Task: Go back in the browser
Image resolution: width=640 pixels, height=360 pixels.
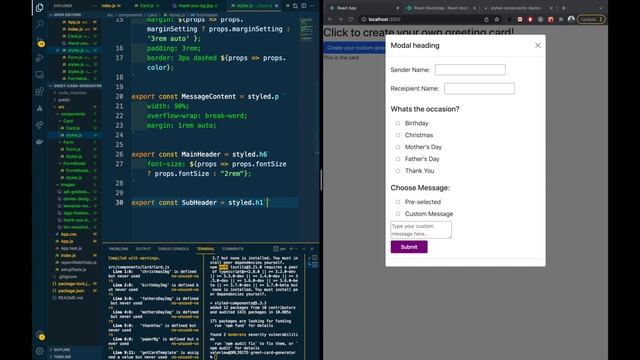Action: coord(330,19)
